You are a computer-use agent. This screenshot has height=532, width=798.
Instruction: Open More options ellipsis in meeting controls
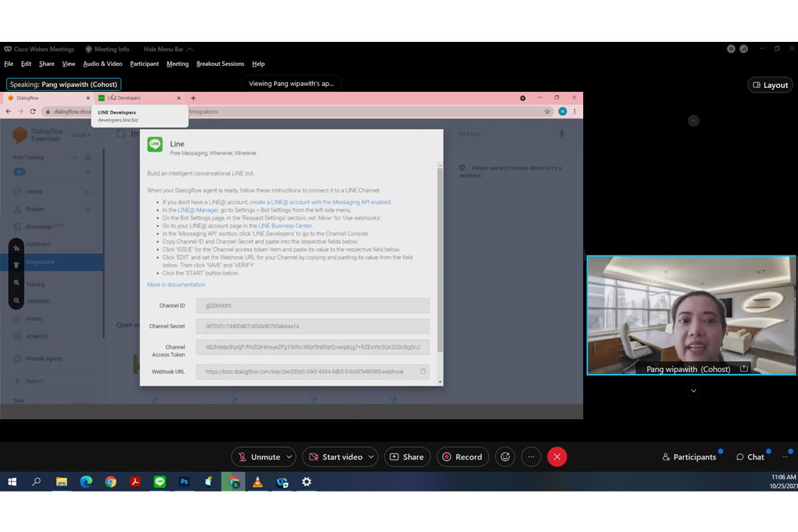click(531, 457)
